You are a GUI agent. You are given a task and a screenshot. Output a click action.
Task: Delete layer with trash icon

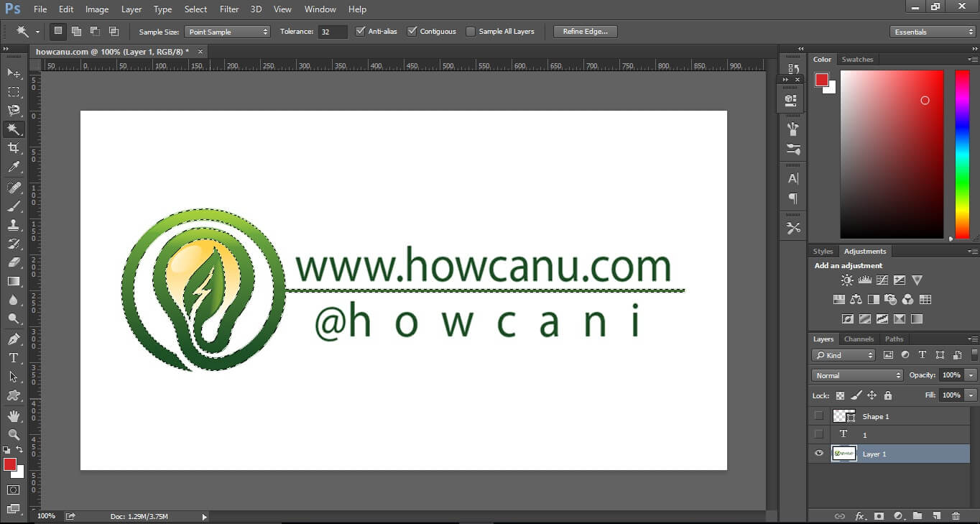[x=956, y=516]
